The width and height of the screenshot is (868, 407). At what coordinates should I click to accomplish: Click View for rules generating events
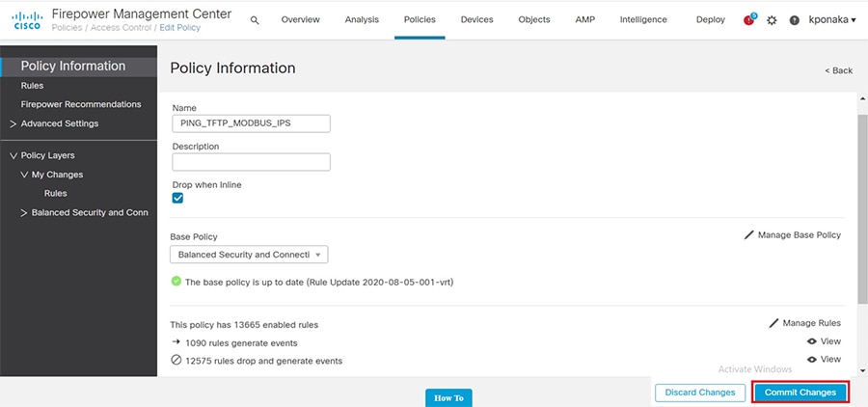[831, 341]
